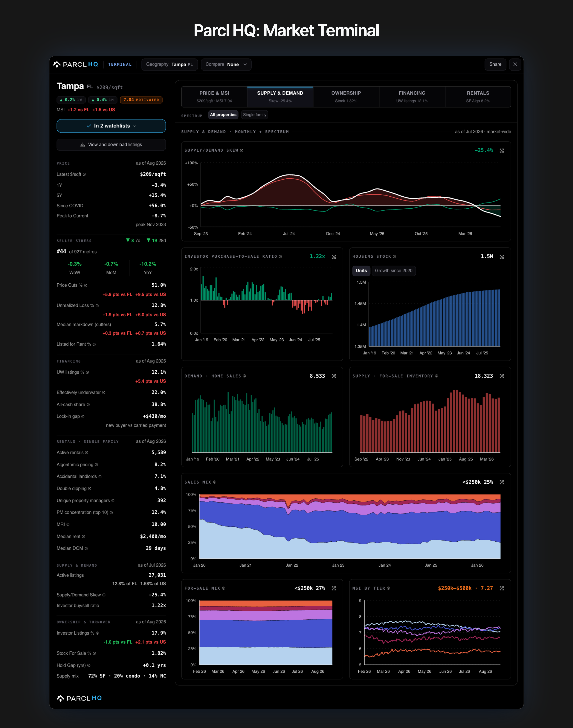Screen dimensions: 573x728
Task: Expand the Supply For-Sale Inventory chart
Action: point(502,376)
